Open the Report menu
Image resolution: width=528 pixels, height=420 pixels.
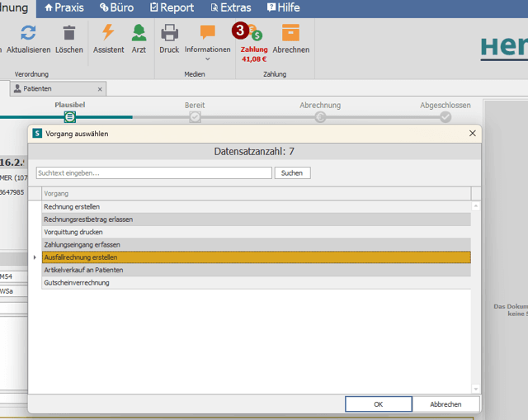click(x=172, y=7)
